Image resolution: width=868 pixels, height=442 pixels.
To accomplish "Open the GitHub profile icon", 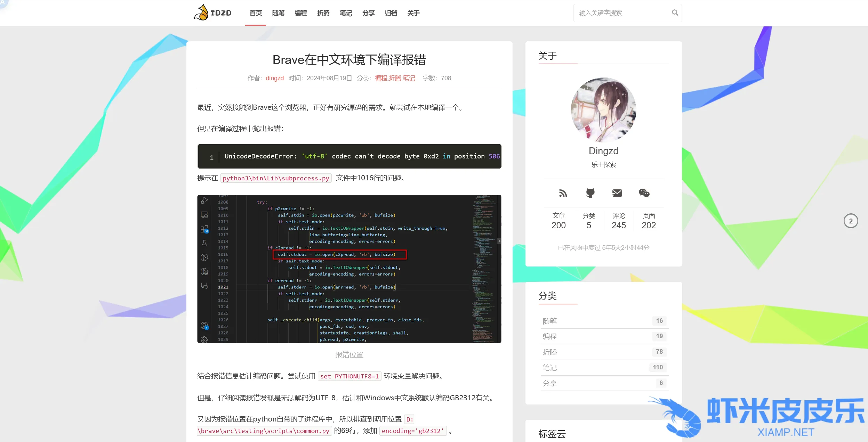I will [590, 193].
